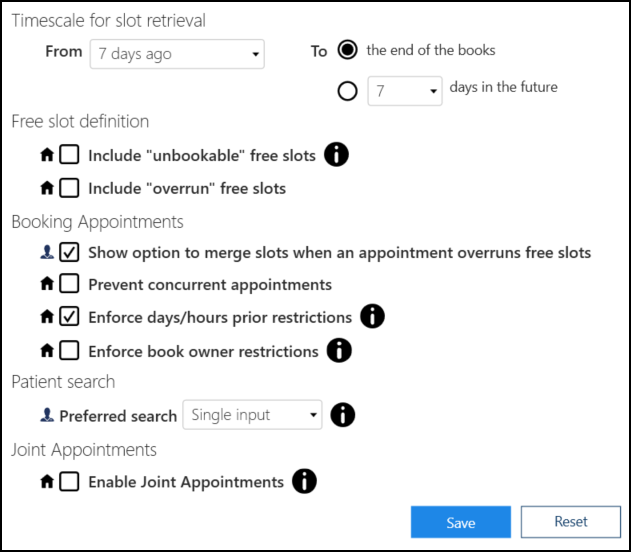
Task: Click info icon next to book owner restrictions
Action: tap(339, 351)
